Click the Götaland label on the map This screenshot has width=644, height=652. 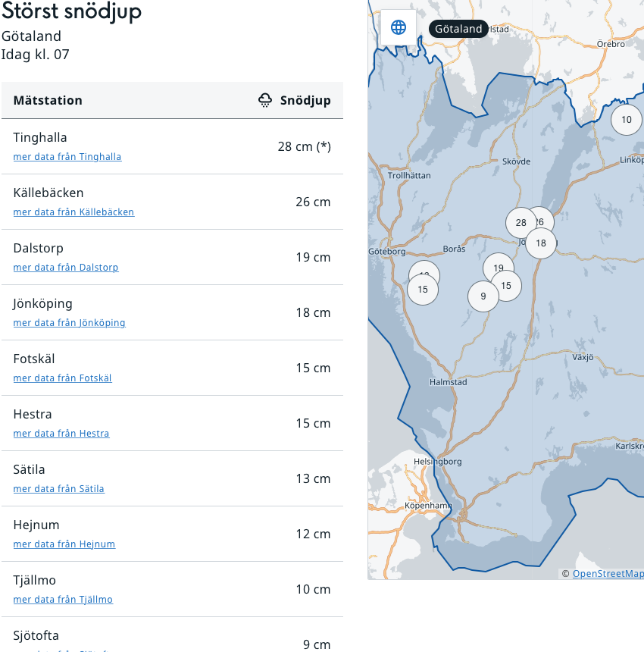pyautogui.click(x=458, y=29)
